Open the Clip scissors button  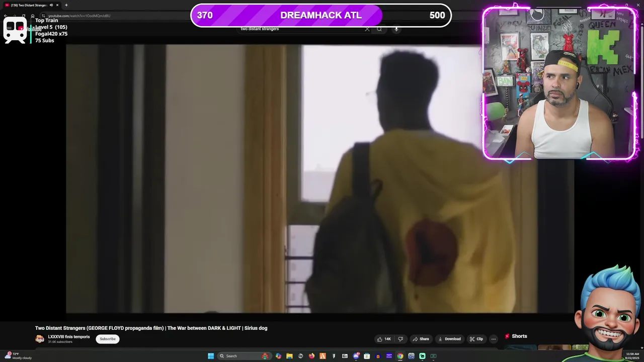tap(476, 339)
